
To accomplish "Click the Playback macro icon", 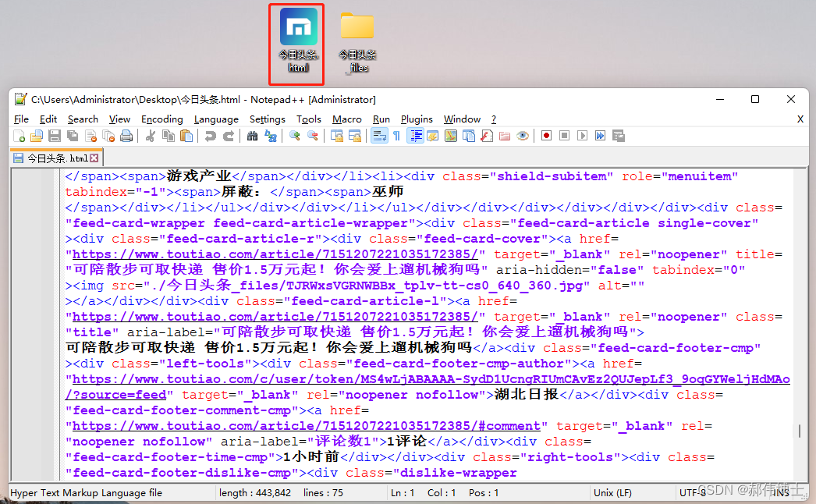I will 582,137.
